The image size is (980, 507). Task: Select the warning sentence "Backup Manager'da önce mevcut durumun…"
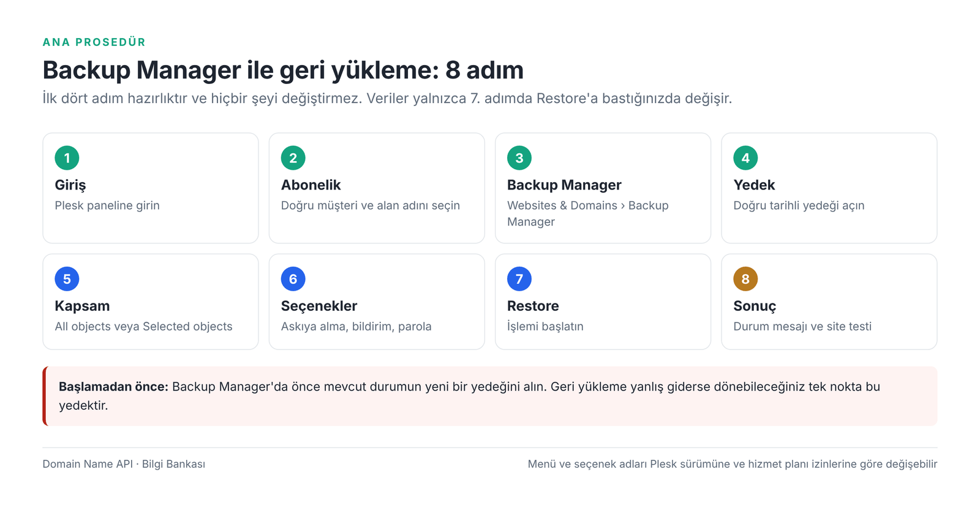pyautogui.click(x=470, y=396)
